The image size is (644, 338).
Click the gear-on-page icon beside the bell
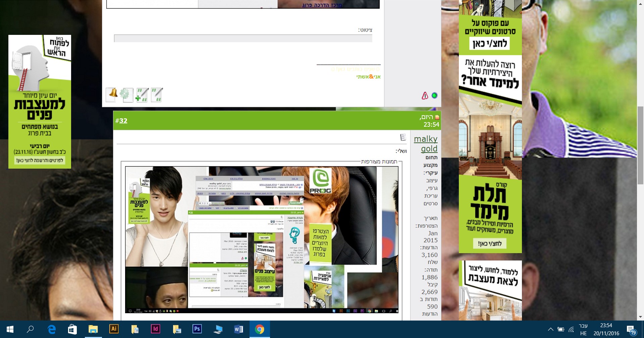(126, 95)
